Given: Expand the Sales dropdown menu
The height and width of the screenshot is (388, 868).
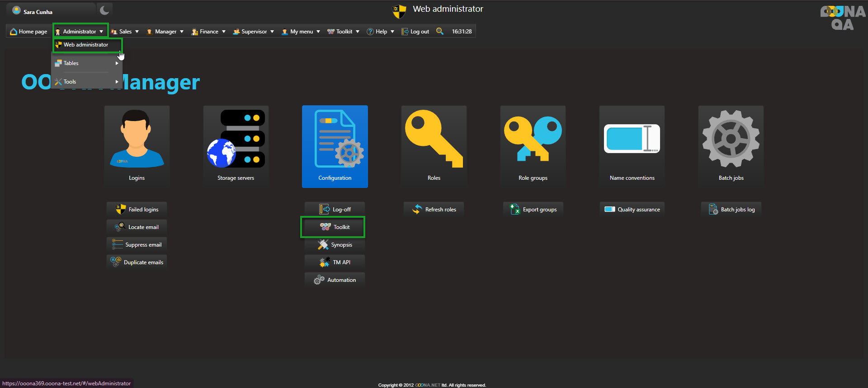Looking at the screenshot, I should click(125, 32).
